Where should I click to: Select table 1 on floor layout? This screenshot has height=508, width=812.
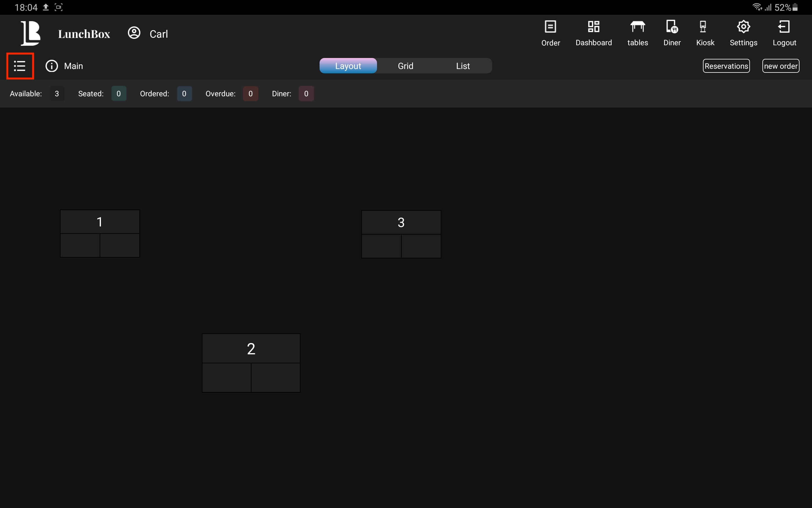pyautogui.click(x=100, y=234)
